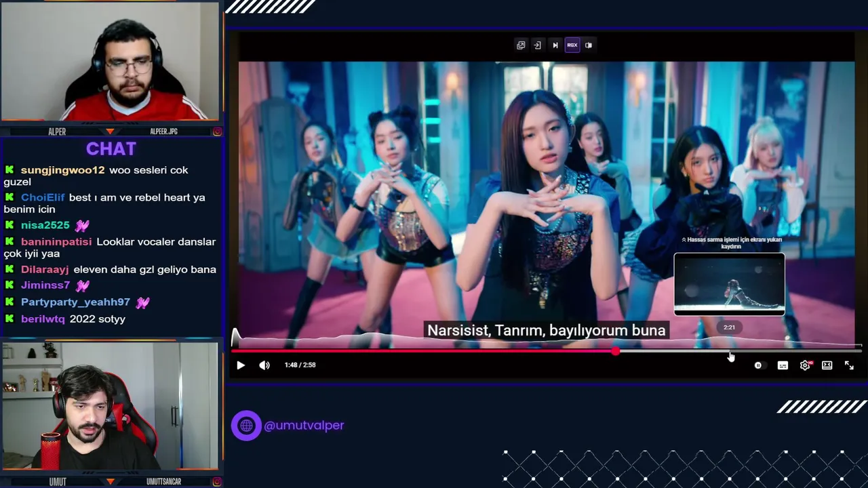The width and height of the screenshot is (868, 488).
Task: Click the globe icon next to @umutvalper
Action: [246, 426]
